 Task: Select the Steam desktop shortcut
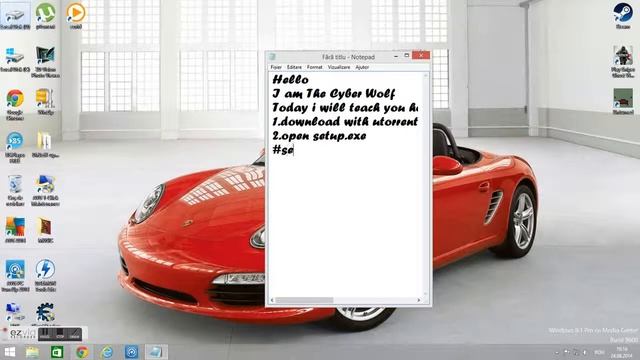click(623, 16)
